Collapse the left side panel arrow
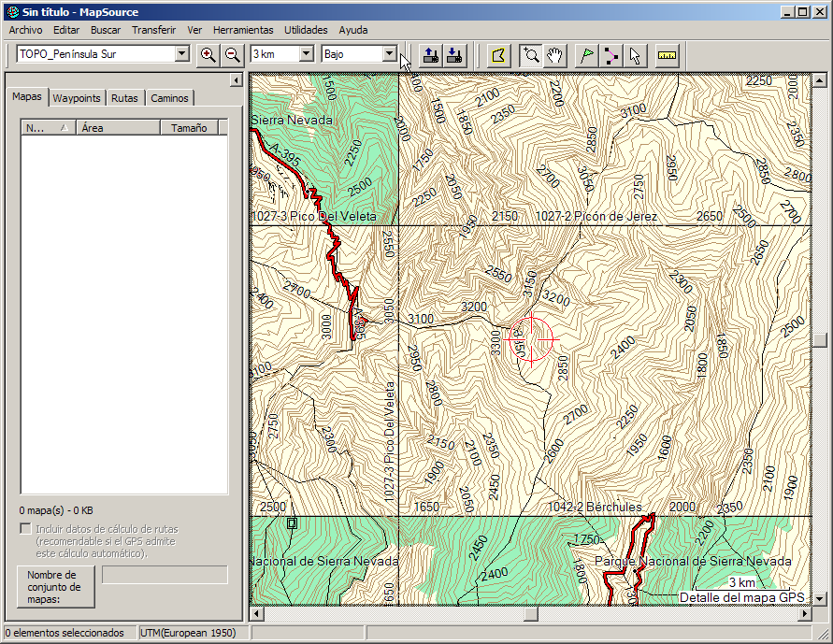This screenshot has width=833, height=644. coord(236,80)
